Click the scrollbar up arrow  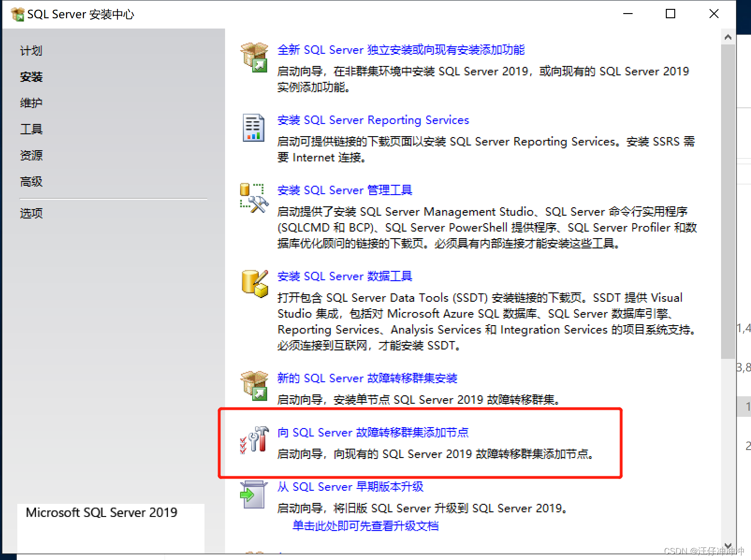point(728,37)
